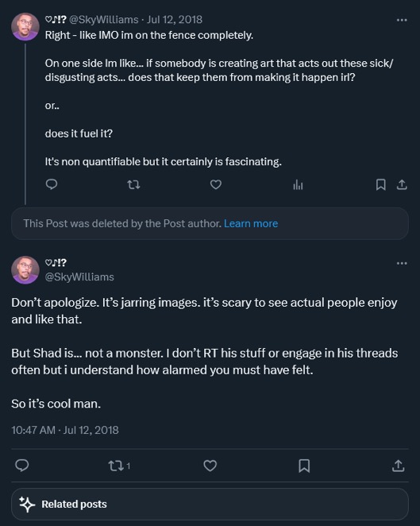Open more options for first post
This screenshot has width=420, height=526.
(402, 20)
